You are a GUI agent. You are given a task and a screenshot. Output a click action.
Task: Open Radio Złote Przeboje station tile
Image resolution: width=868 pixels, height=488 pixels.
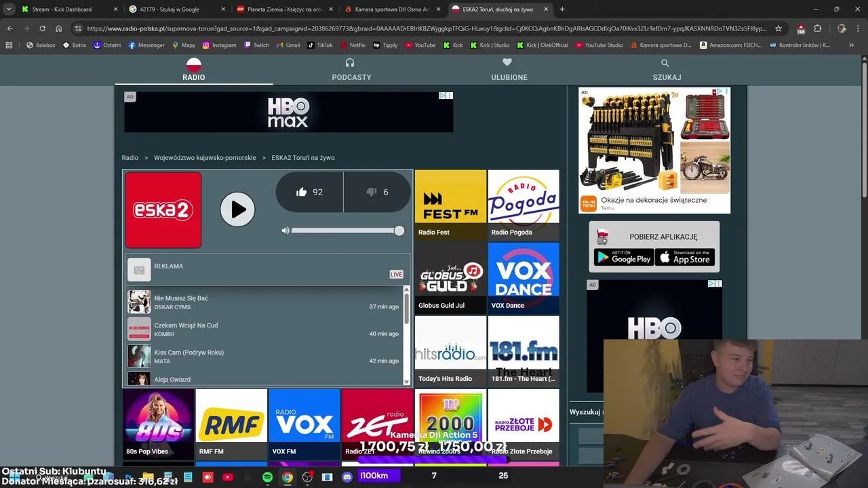click(x=524, y=424)
